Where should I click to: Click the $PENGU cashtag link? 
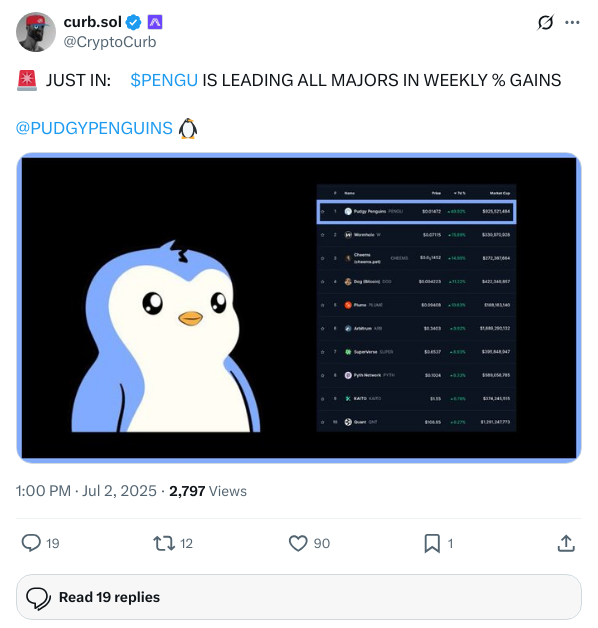[164, 80]
